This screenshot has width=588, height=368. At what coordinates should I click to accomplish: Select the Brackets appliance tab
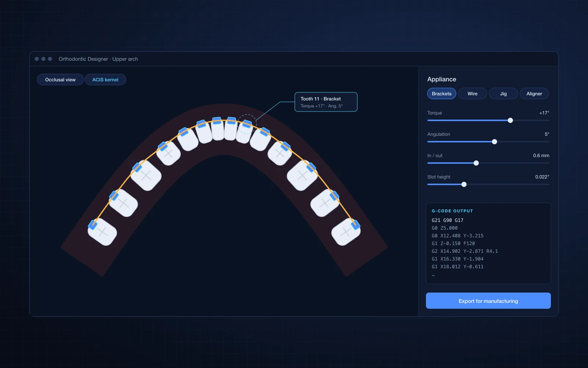[442, 93]
